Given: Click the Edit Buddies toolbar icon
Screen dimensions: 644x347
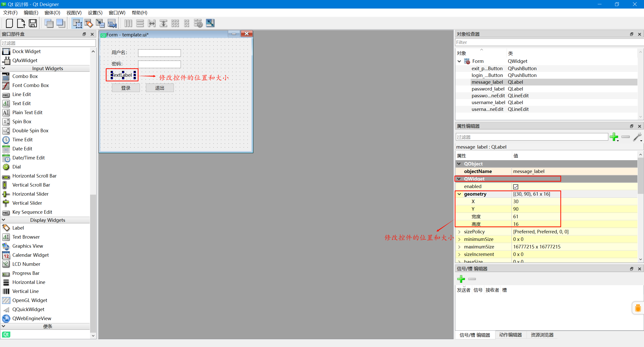Looking at the screenshot, I should (100, 23).
